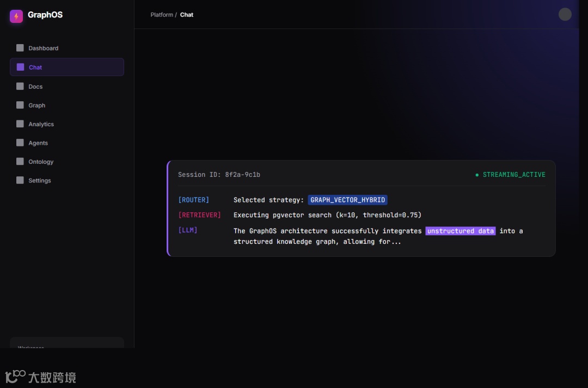Click the Dashboard sidebar icon
The width and height of the screenshot is (588, 388).
pos(20,47)
